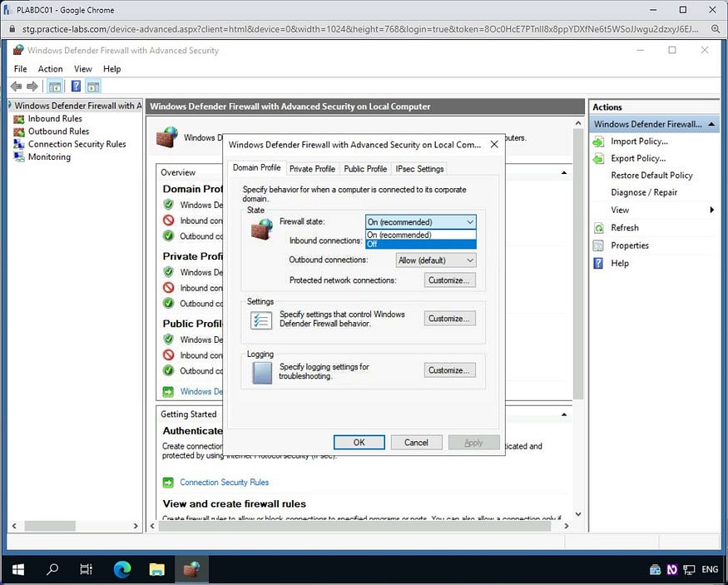The width and height of the screenshot is (728, 585).
Task: Click Restore Default Policy action
Action: 651,176
